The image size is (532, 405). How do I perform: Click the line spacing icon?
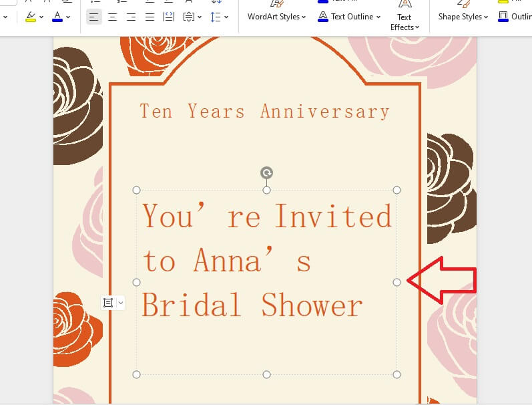(216, 17)
